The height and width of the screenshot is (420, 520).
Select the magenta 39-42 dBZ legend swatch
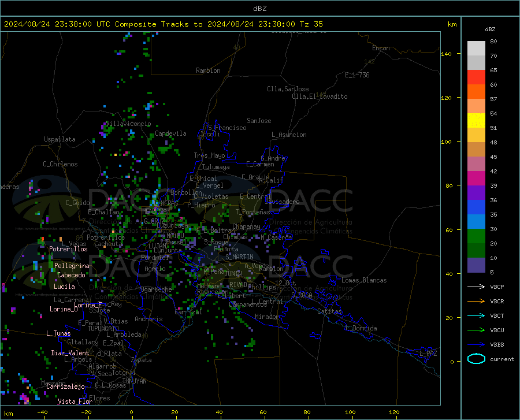click(476, 179)
